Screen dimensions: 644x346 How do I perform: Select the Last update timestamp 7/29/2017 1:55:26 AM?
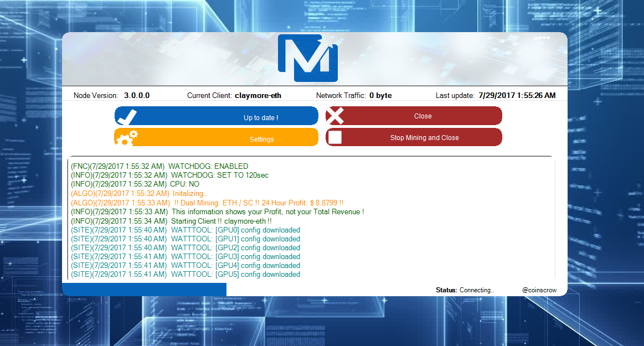pos(517,96)
